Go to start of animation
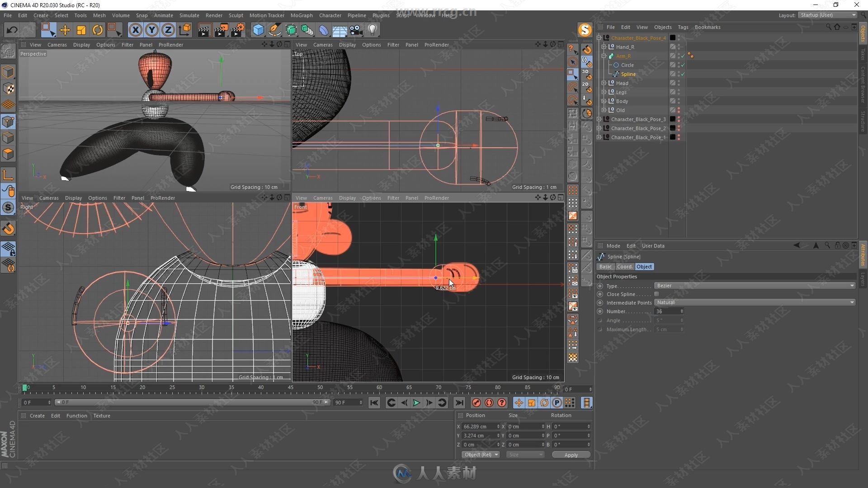The height and width of the screenshot is (488, 868). (374, 403)
